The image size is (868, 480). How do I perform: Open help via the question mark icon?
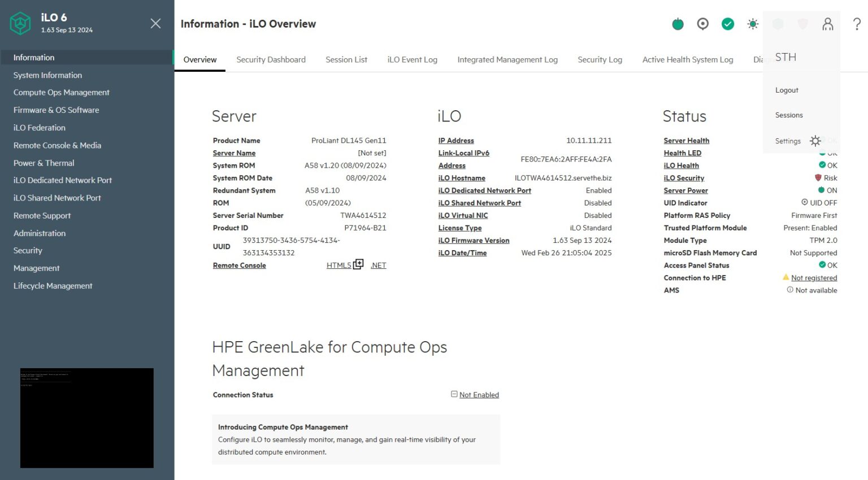(x=857, y=24)
